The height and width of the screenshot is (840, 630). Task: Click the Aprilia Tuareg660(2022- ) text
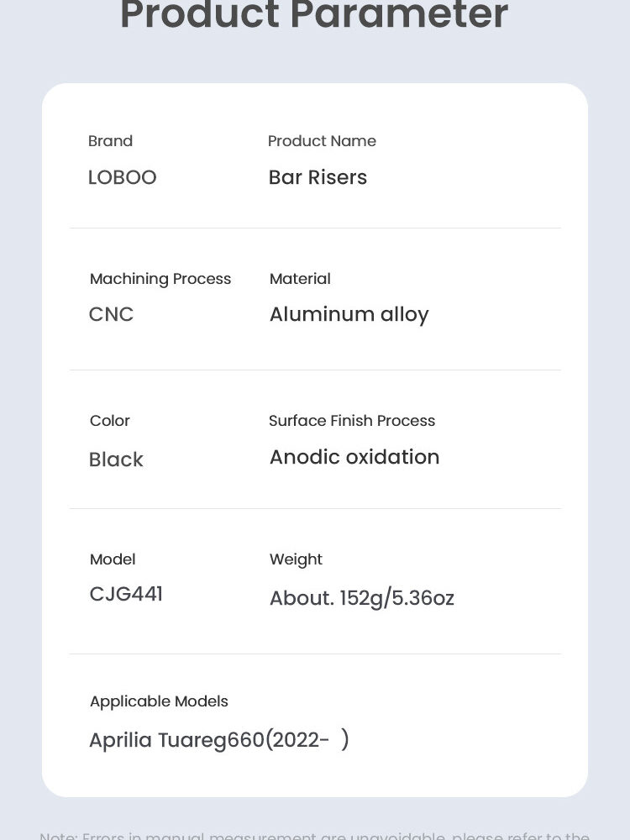218,740
